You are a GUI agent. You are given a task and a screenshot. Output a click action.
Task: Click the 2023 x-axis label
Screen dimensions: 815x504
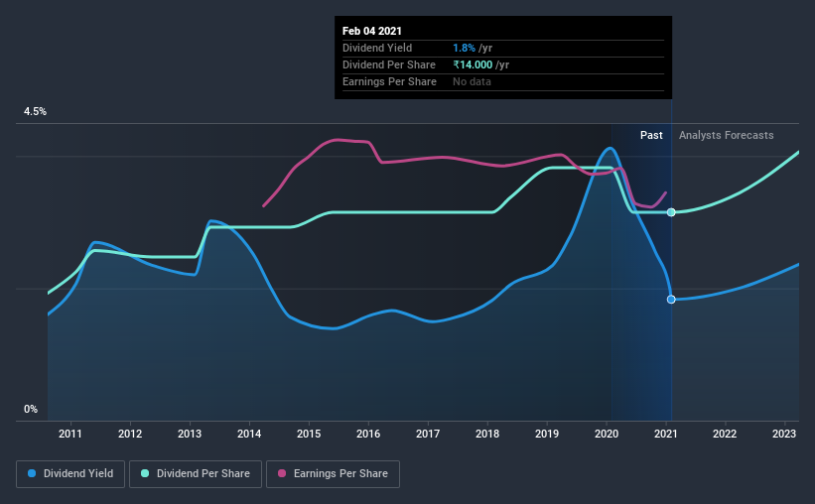tap(784, 434)
